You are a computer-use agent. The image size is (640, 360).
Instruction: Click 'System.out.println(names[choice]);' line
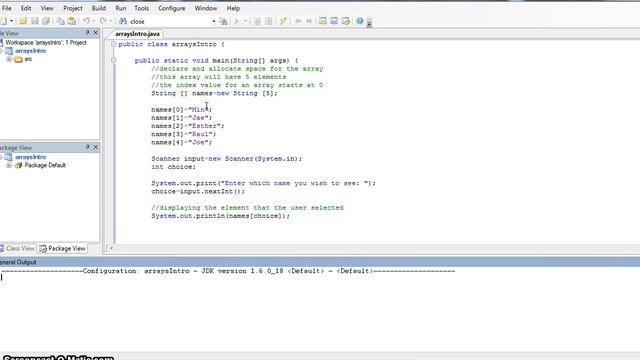pyautogui.click(x=220, y=216)
